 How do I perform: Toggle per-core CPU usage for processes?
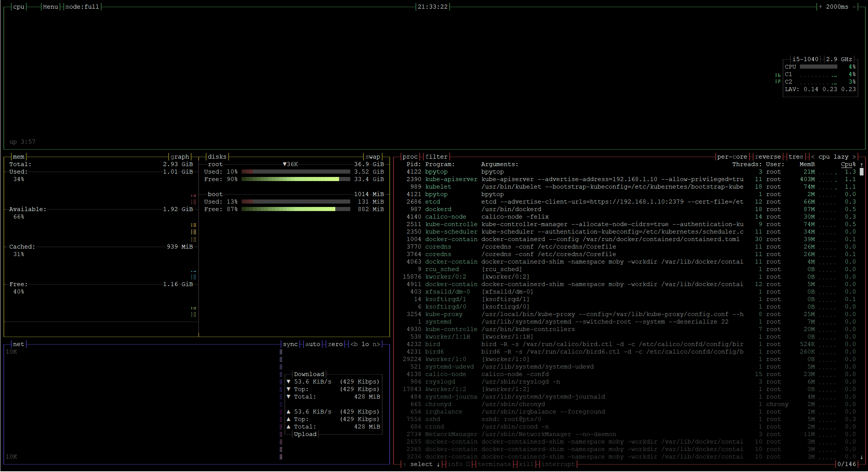[x=732, y=157]
